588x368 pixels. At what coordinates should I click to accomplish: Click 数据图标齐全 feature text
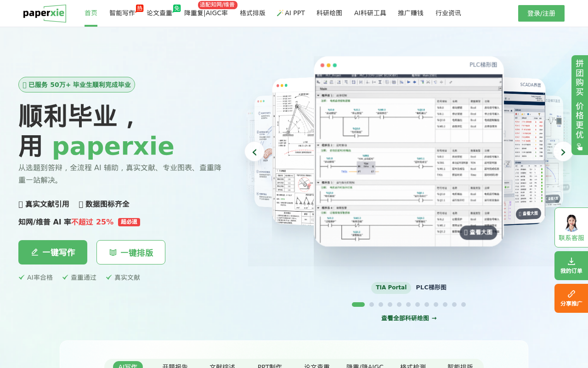[104, 204]
